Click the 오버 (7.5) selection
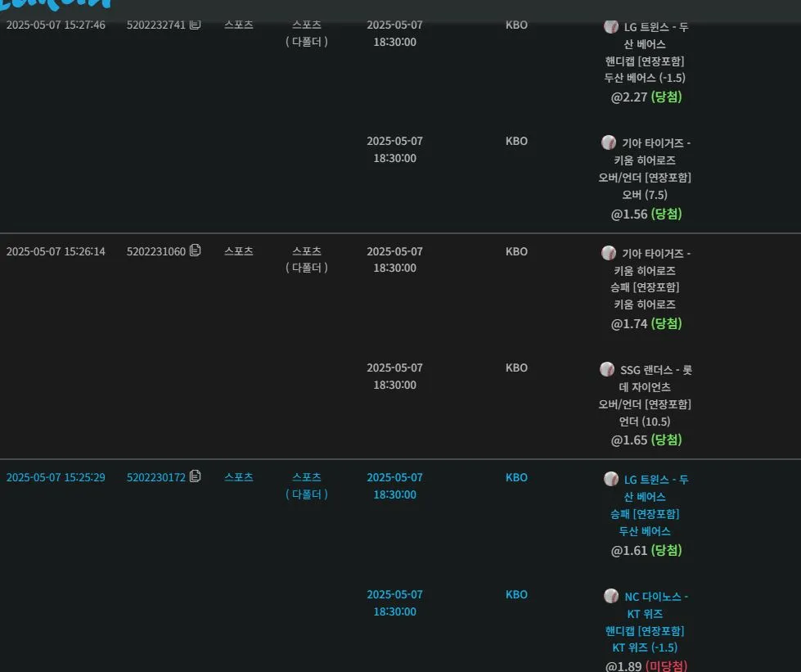Image resolution: width=801 pixels, height=672 pixels. tap(645, 195)
